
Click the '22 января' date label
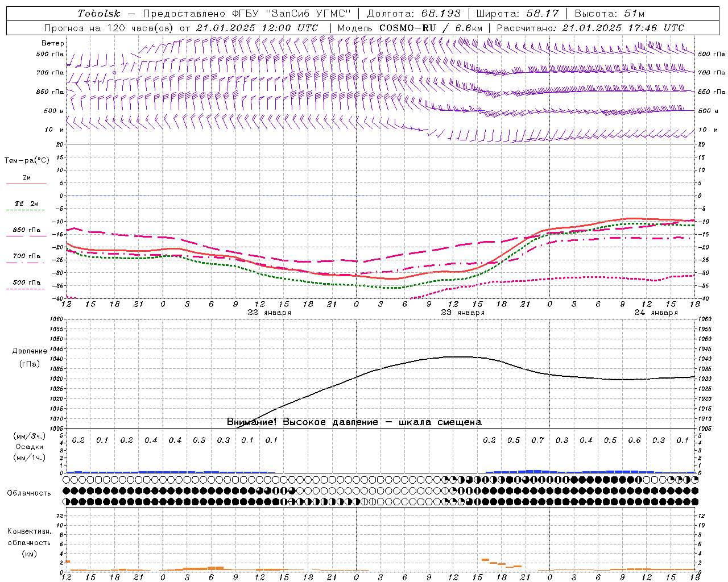[x=269, y=313]
